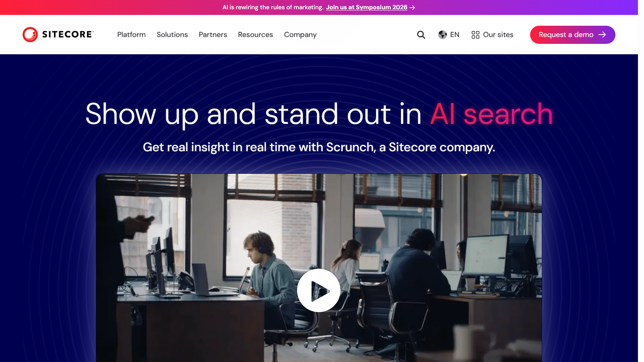Image resolution: width=644 pixels, height=362 pixels.
Task: Follow the Join us at Symposium 2026 link
Action: pyautogui.click(x=370, y=7)
